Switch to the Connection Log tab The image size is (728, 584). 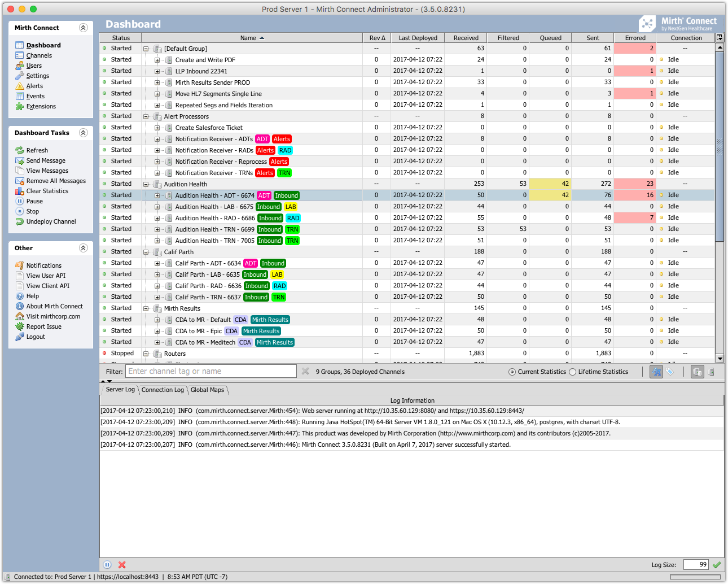coord(163,390)
